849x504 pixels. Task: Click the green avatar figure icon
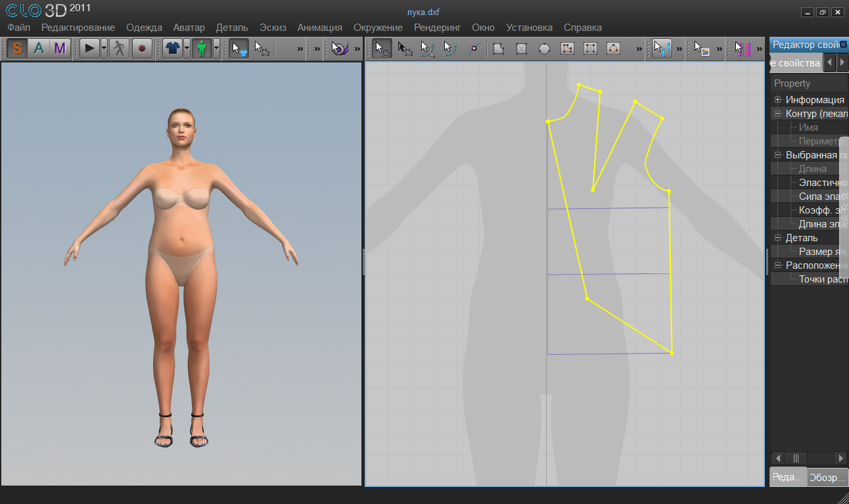tap(202, 49)
